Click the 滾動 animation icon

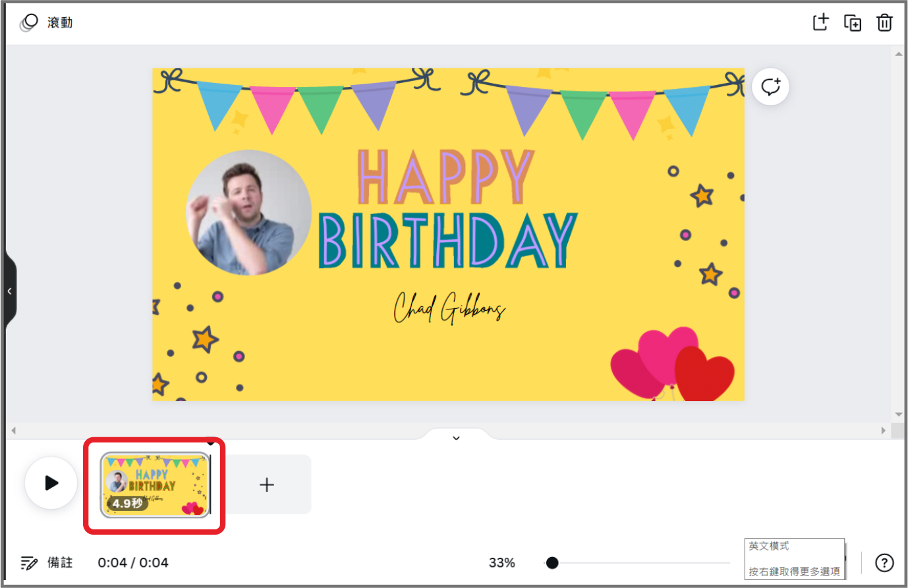coord(29,23)
